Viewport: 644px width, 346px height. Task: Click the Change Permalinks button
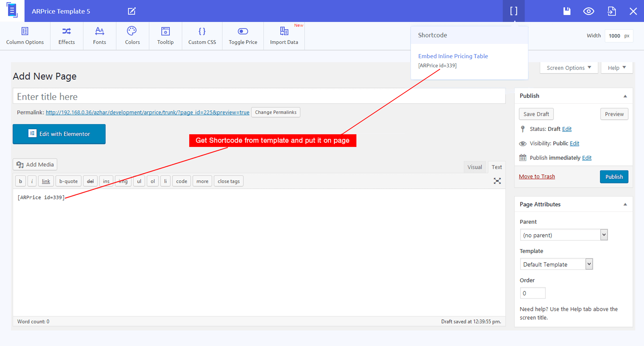[x=276, y=112]
